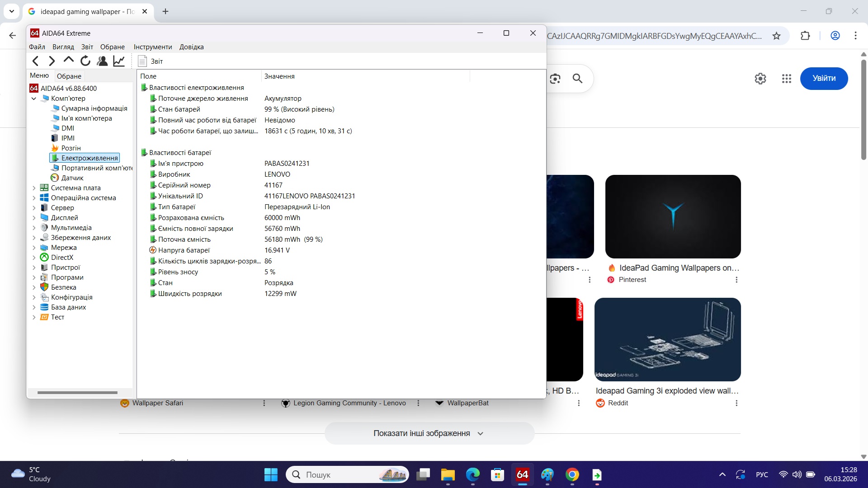Switch to the "Обране" tab

[x=69, y=75]
